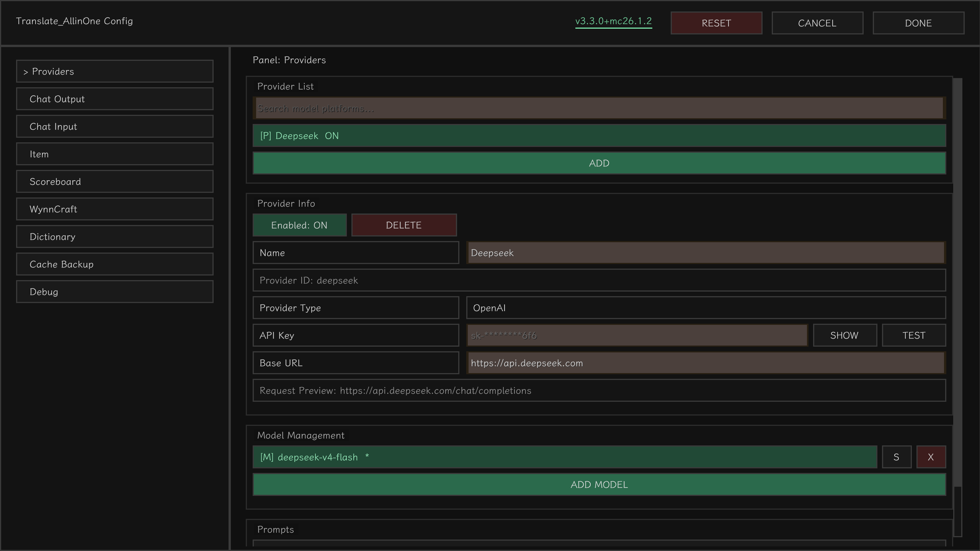This screenshot has height=551, width=980.
Task: Select the Item category
Action: tap(114, 154)
